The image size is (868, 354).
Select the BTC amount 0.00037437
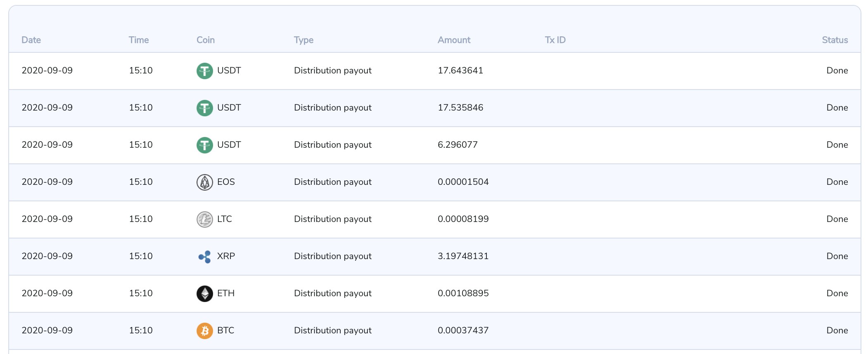463,330
